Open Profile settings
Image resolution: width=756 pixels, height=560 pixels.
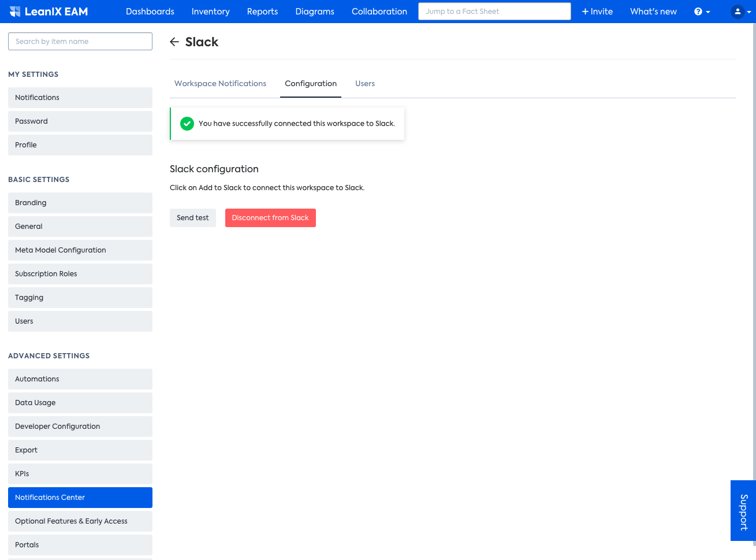(x=80, y=145)
